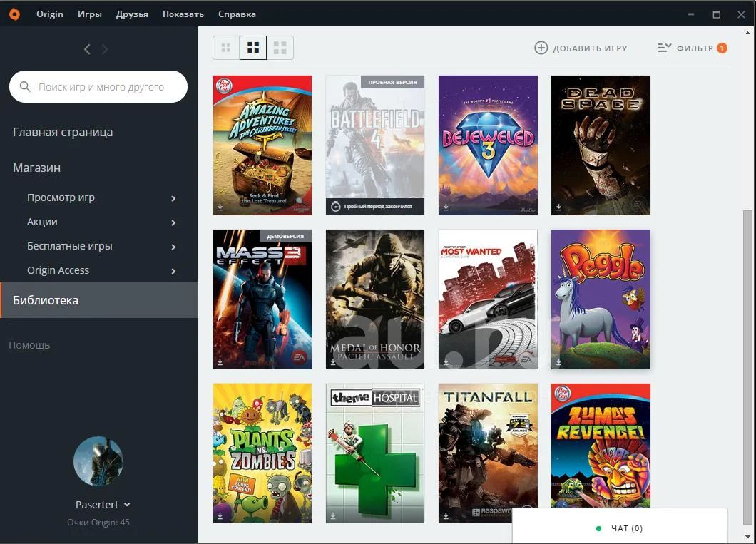Click download arrow on Dead Space
Viewport: 756px width, 544px height.
pos(559,207)
